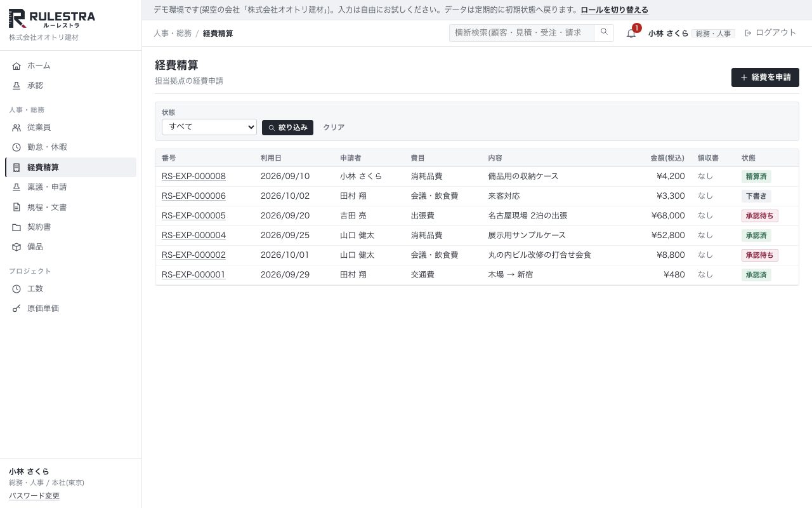Click the clock icon beside 工数
Screen dimensions: 812x508
tap(16, 289)
